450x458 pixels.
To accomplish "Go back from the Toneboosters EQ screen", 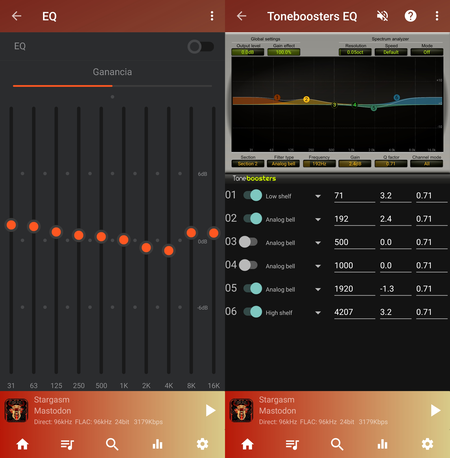I will click(x=241, y=16).
